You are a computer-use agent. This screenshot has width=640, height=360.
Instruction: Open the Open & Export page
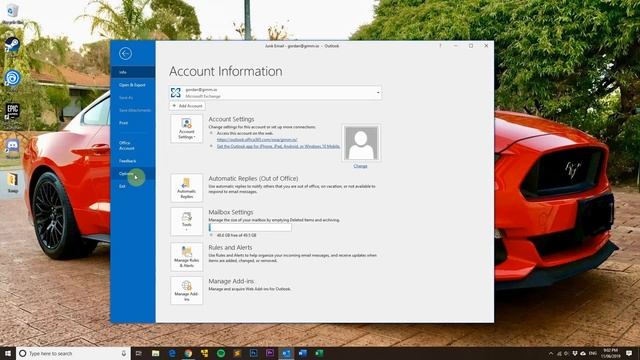tap(133, 85)
